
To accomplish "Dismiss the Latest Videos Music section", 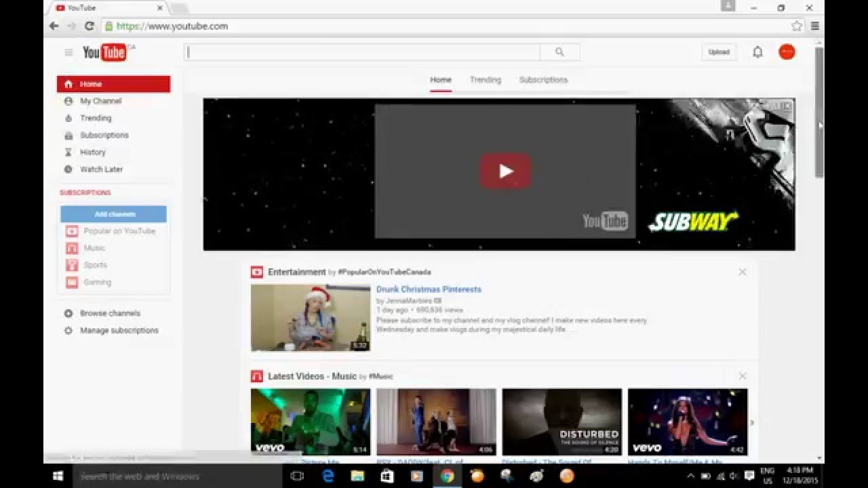I will [x=743, y=376].
